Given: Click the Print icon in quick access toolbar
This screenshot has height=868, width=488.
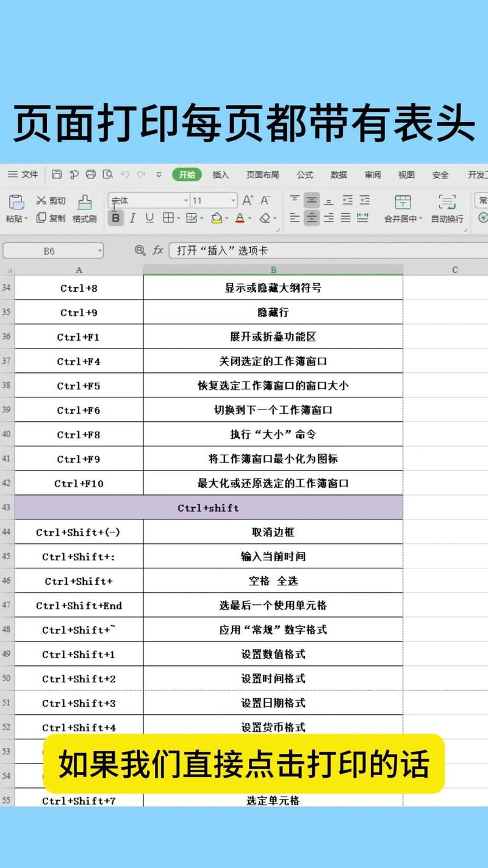Looking at the screenshot, I should pyautogui.click(x=91, y=174).
